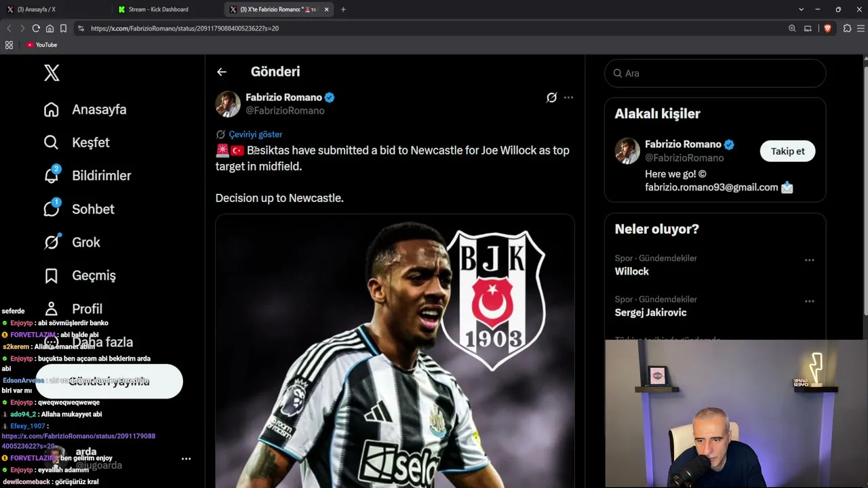The height and width of the screenshot is (488, 868).
Task: Click Takip et follow button
Action: pos(787,151)
